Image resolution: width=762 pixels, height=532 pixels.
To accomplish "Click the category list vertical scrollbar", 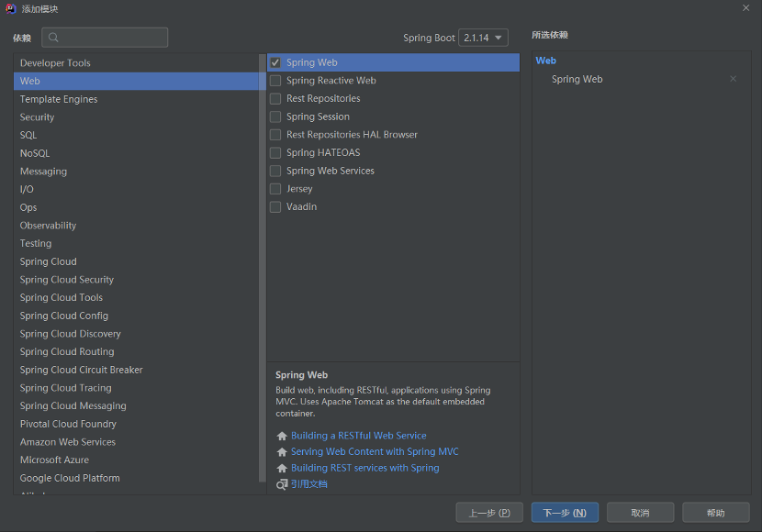I will [x=263, y=267].
